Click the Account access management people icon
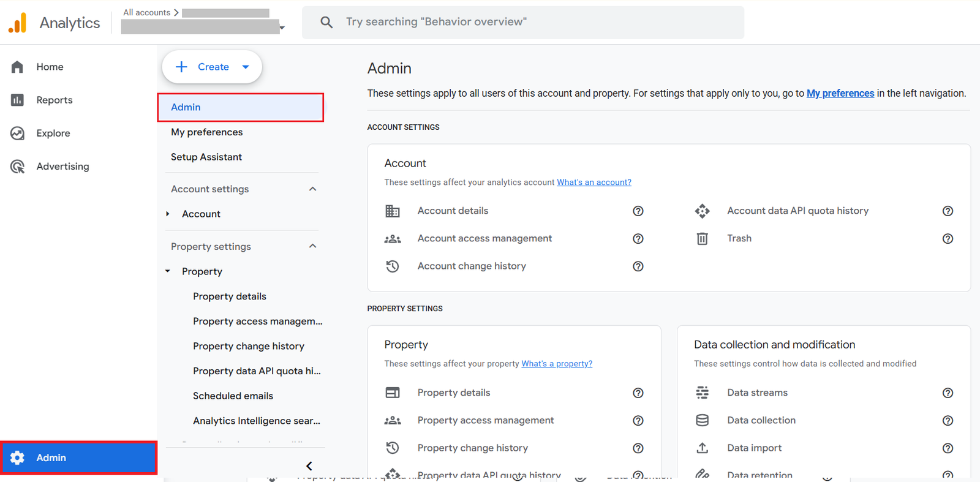980x482 pixels. click(393, 239)
